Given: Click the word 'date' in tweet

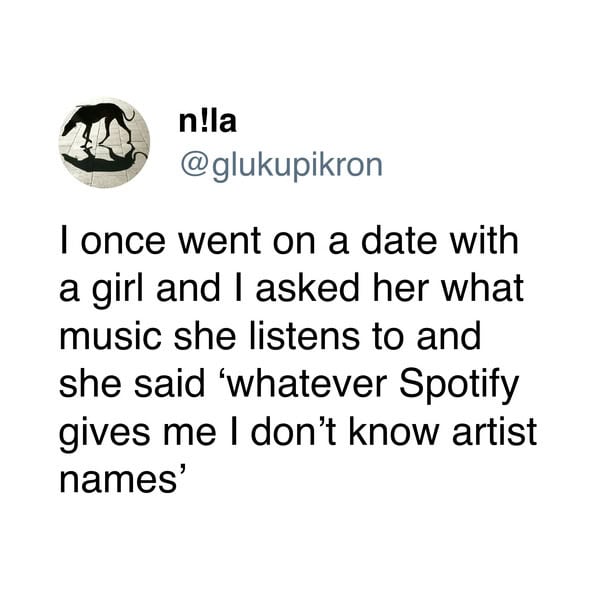Looking at the screenshot, I should click(x=399, y=240).
